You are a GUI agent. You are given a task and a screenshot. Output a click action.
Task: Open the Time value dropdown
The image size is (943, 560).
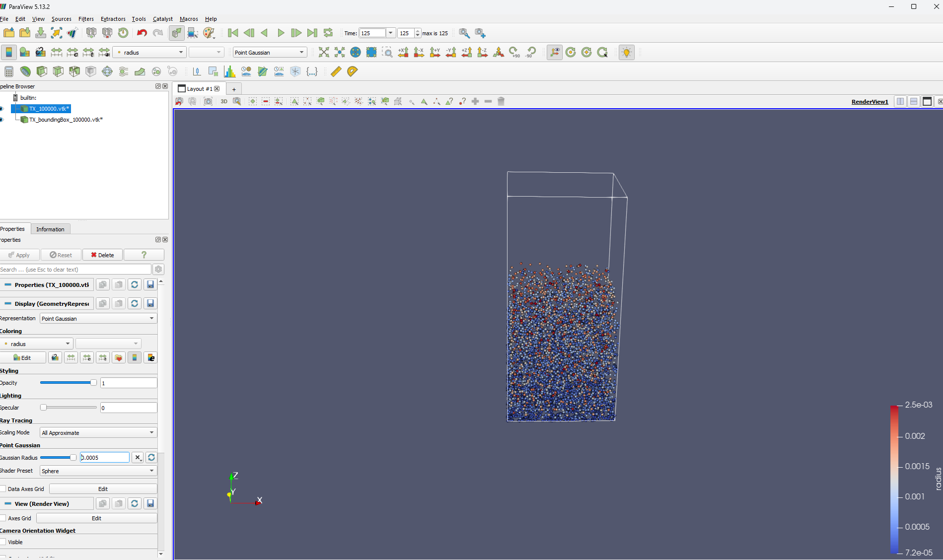391,33
